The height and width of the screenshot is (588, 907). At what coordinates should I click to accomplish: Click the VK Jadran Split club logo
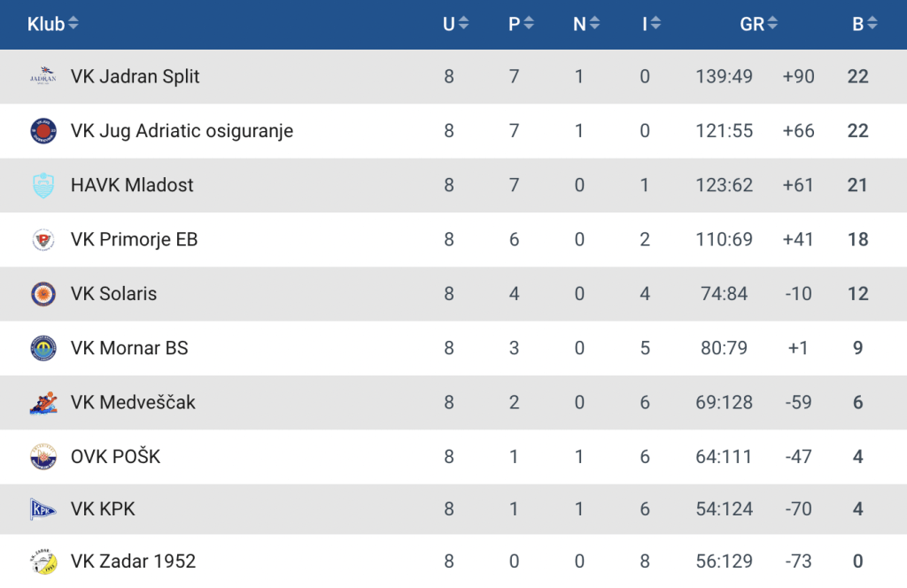43,76
